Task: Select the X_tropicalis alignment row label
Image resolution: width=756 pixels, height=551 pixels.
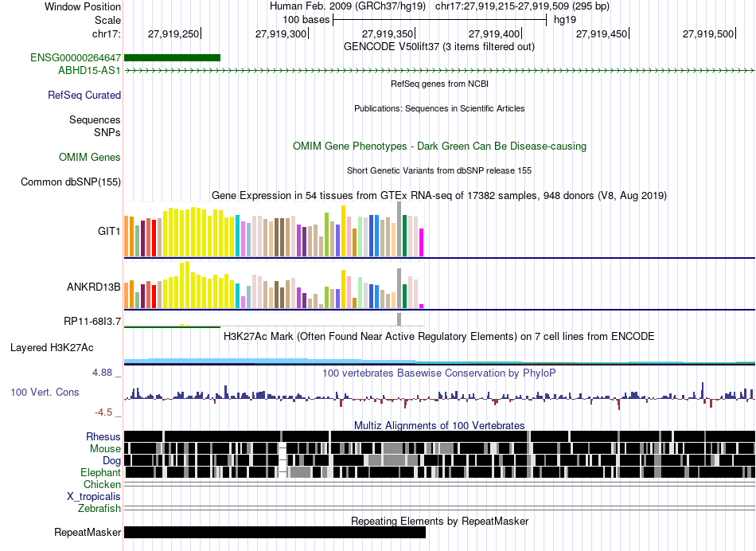Action: (94, 497)
